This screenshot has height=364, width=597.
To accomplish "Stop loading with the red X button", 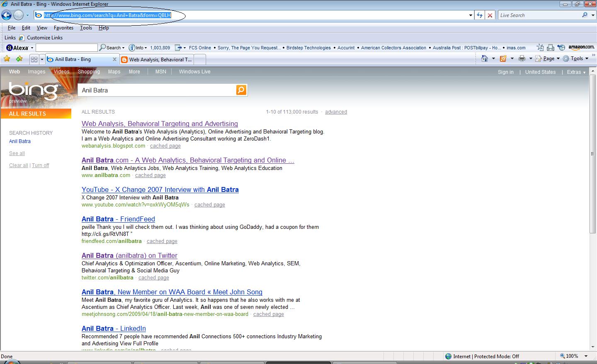I will 490,15.
